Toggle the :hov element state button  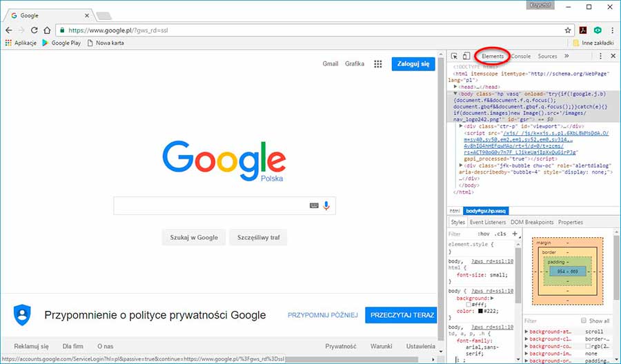click(x=484, y=234)
